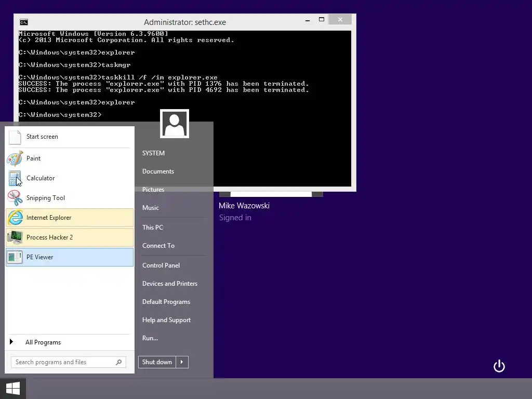Open Documents from Start menu
The image size is (532, 399).
158,171
